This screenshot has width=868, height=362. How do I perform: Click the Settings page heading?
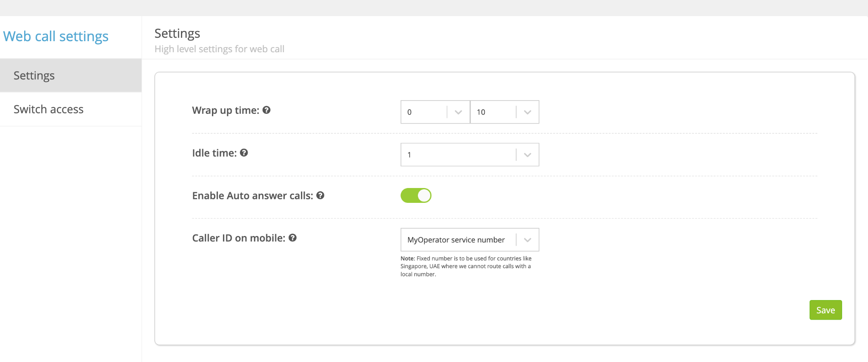tap(177, 34)
